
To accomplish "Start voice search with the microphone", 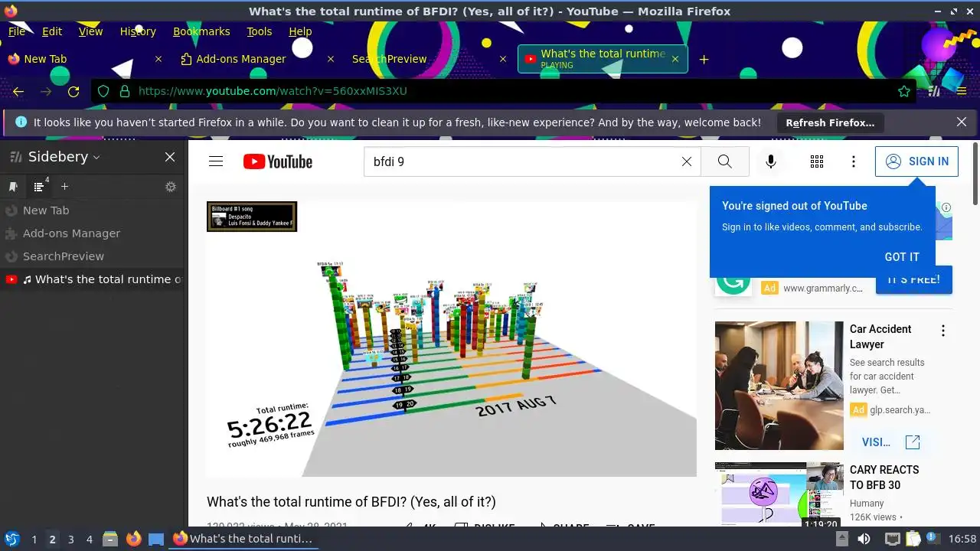I will click(x=771, y=161).
